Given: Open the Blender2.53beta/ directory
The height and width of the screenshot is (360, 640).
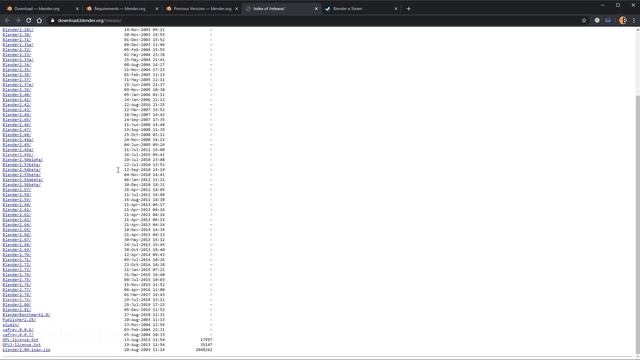Looking at the screenshot, I should 22,165.
